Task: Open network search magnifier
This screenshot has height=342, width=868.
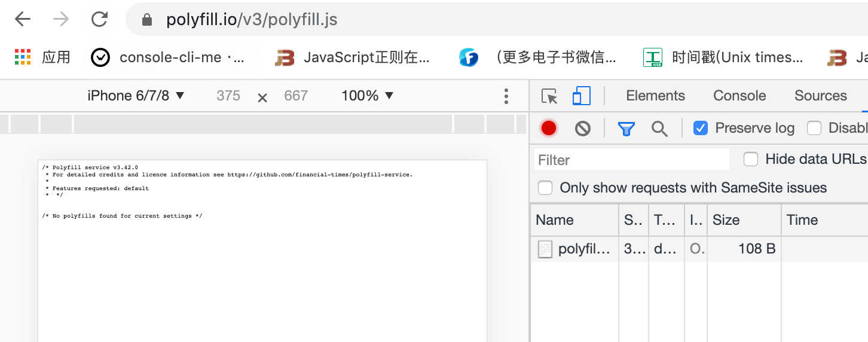Action: tap(659, 128)
